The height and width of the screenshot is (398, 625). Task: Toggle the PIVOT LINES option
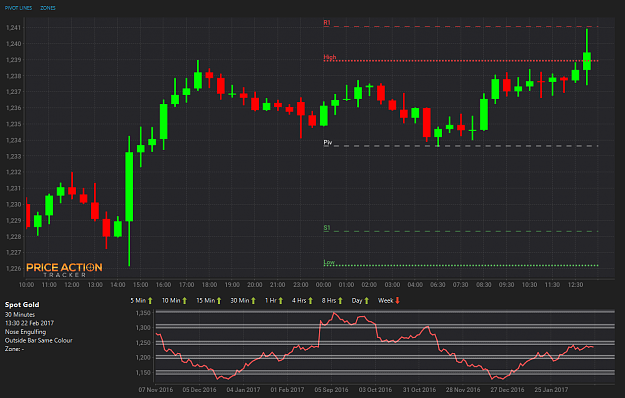click(x=18, y=8)
